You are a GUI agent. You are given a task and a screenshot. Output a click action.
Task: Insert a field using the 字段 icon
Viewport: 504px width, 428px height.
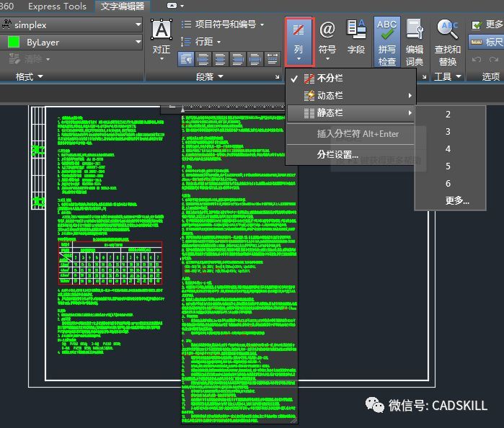pos(356,37)
